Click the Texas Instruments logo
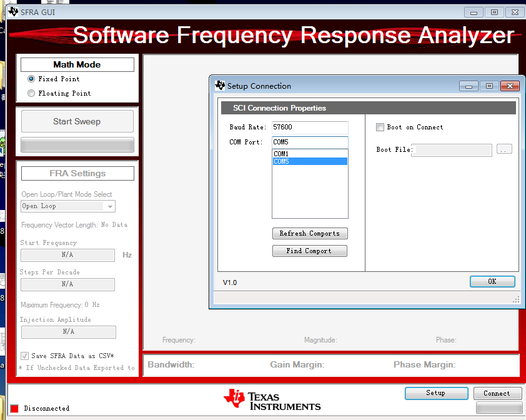 point(272,399)
